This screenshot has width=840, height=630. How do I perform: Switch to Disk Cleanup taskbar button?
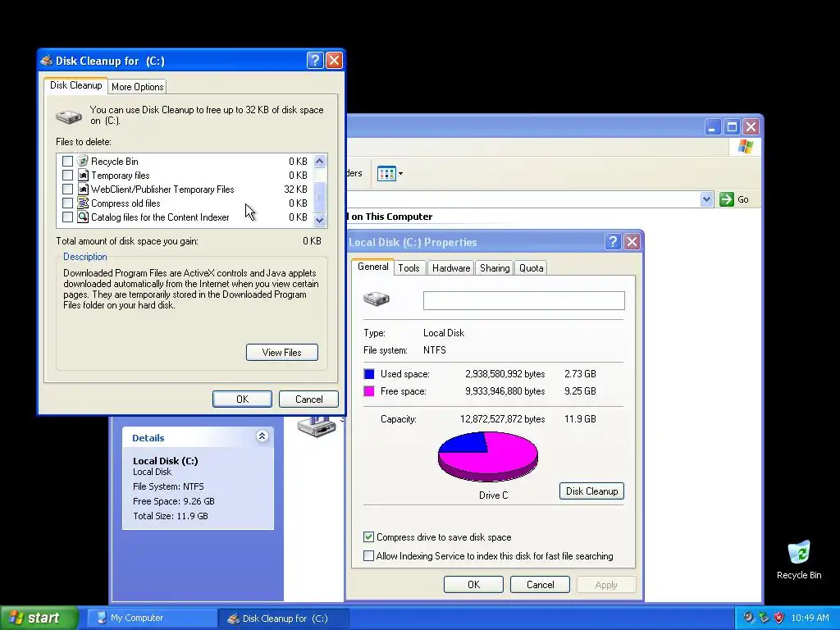pyautogui.click(x=284, y=618)
